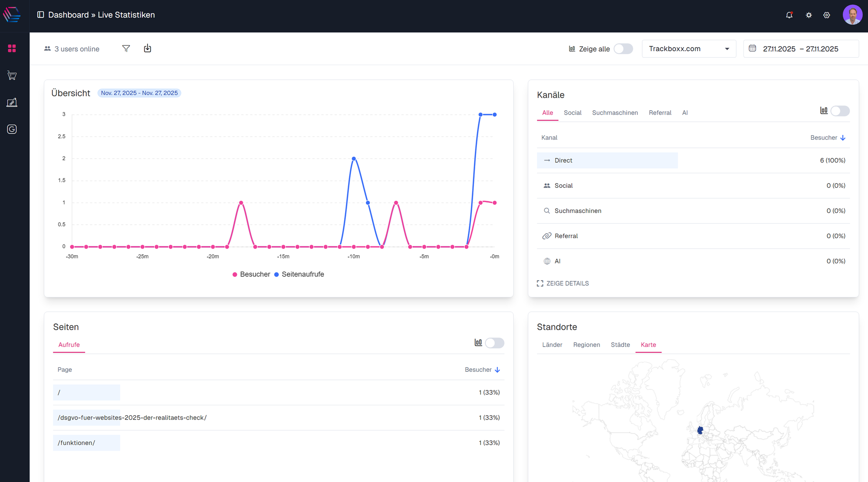
Task: Open the /funktionen/ page row
Action: (x=76, y=443)
